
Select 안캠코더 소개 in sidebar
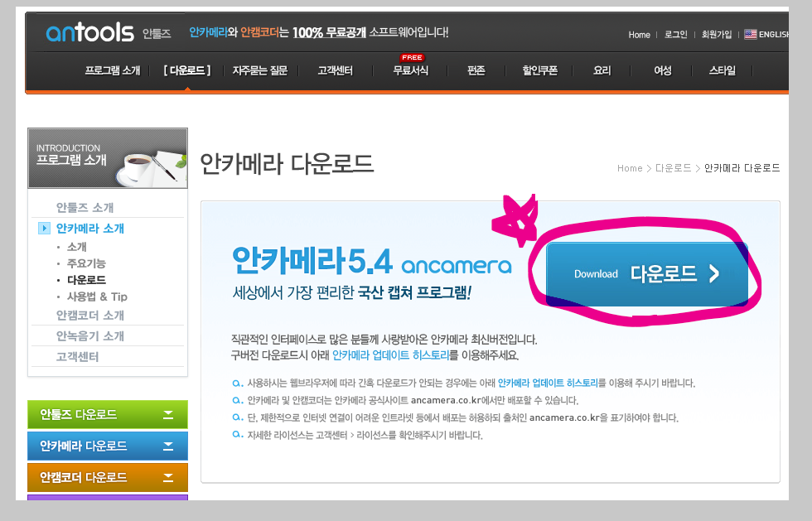coord(90,315)
